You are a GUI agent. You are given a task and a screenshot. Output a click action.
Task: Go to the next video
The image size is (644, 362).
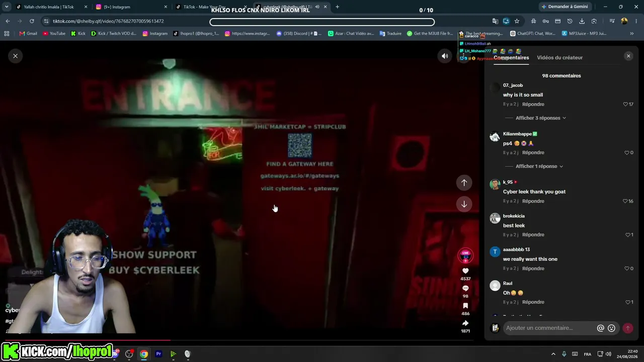pyautogui.click(x=464, y=204)
